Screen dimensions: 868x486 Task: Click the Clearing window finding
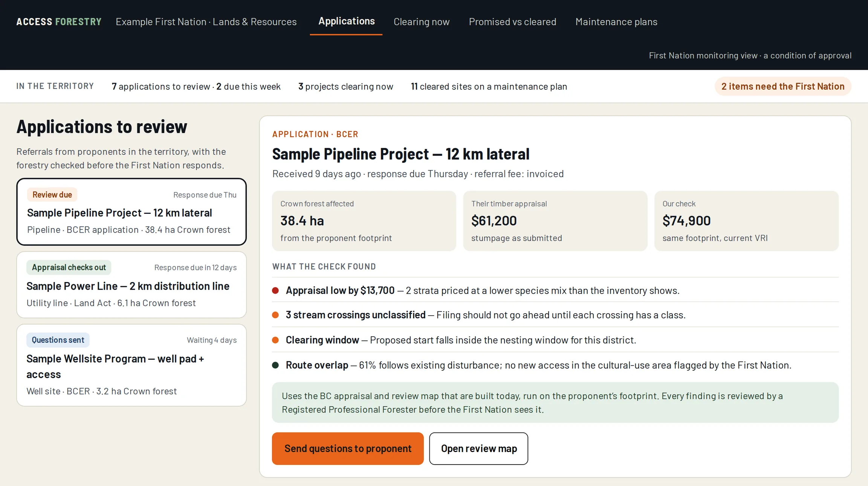(555, 340)
